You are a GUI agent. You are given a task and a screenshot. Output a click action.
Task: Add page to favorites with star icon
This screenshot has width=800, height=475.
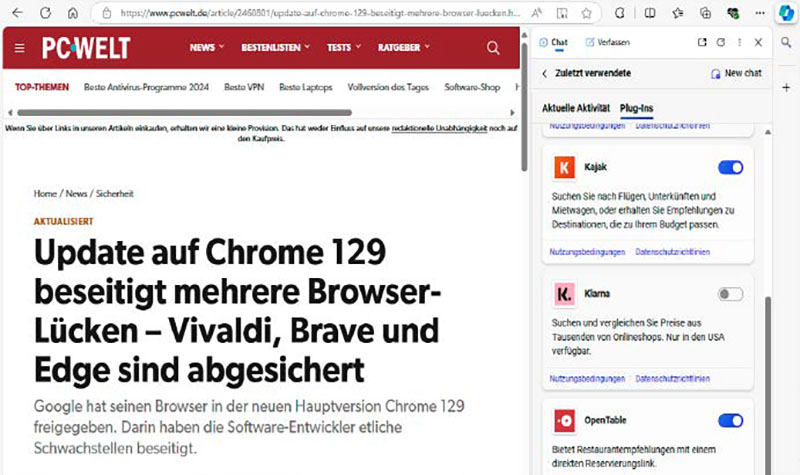[587, 13]
